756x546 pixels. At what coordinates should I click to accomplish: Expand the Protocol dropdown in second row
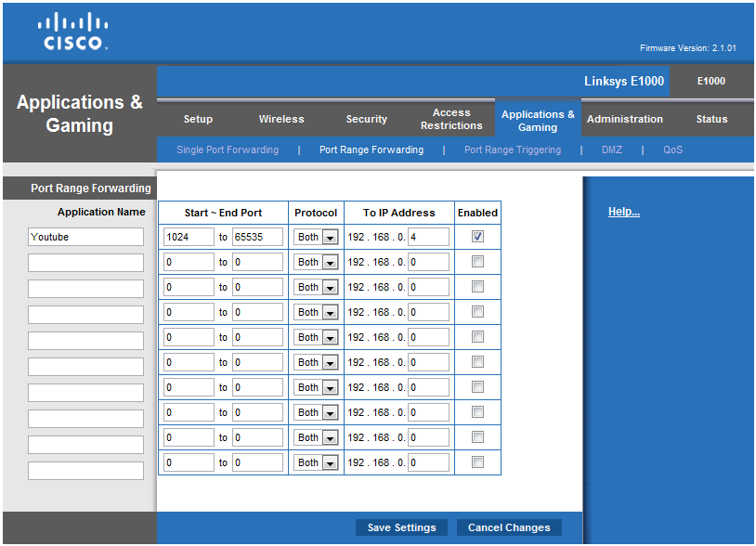(316, 263)
